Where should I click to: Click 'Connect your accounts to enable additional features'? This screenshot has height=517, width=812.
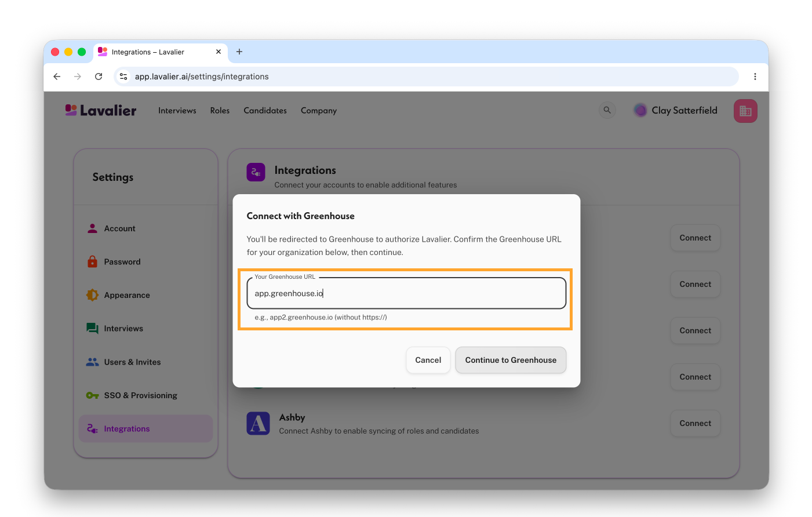coord(366,185)
